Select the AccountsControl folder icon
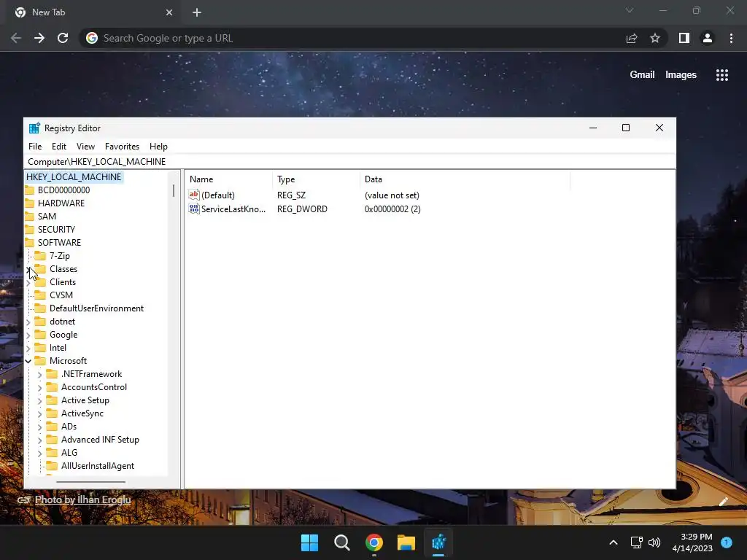Image resolution: width=747 pixels, height=560 pixels. click(x=52, y=387)
